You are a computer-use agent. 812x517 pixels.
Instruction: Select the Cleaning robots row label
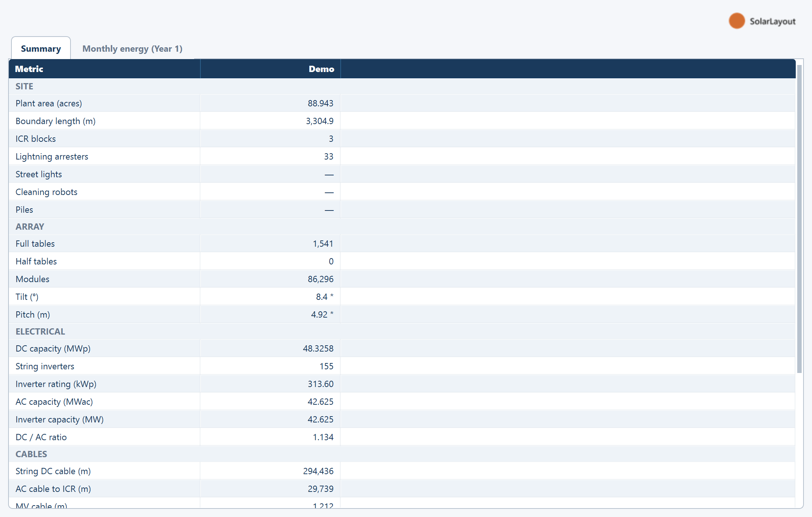47,192
